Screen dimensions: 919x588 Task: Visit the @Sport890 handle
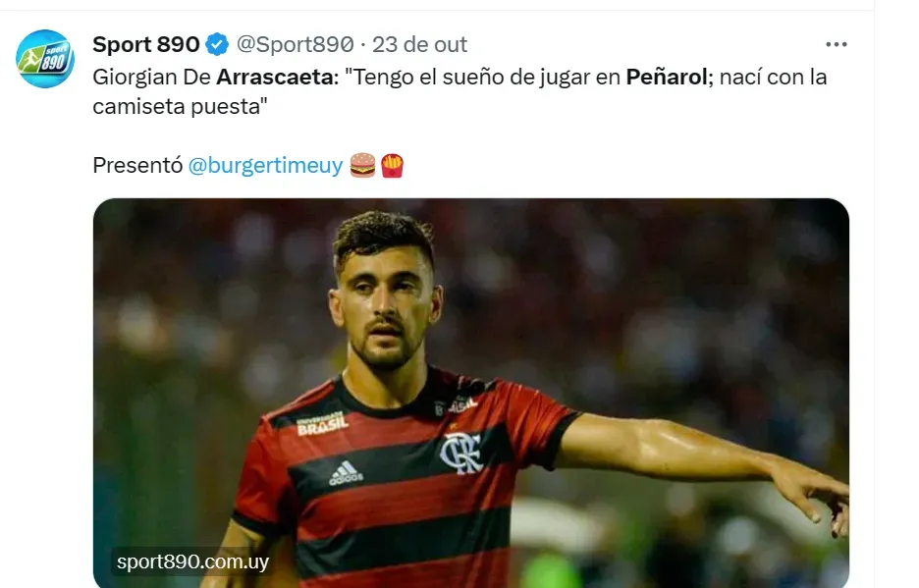click(295, 44)
